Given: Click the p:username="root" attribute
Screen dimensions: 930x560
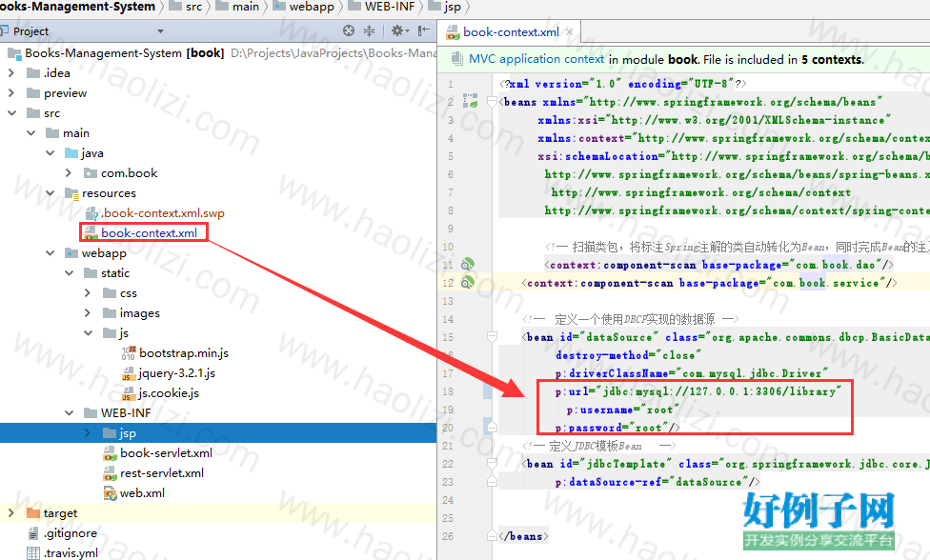Looking at the screenshot, I should pos(622,410).
